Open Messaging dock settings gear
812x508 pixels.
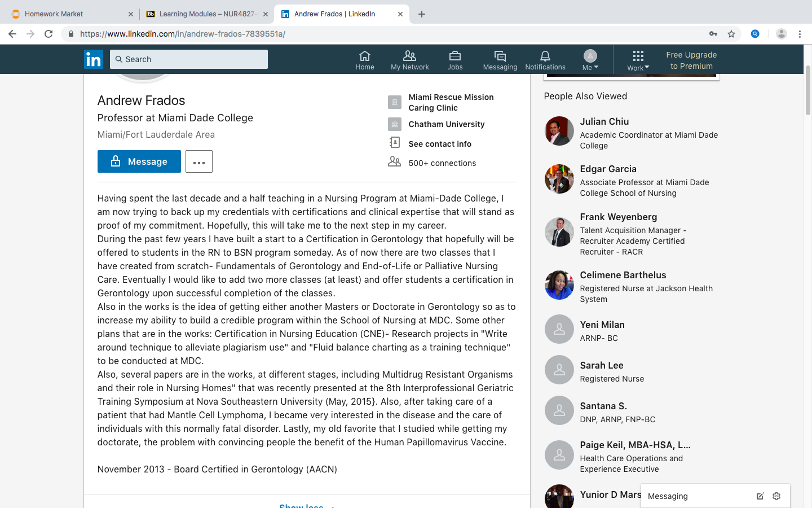[776, 496]
